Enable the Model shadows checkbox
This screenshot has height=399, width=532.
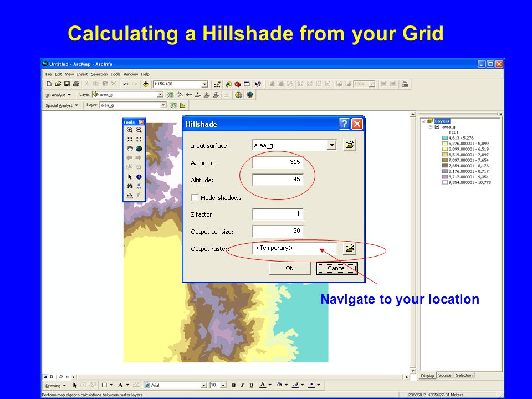(195, 197)
